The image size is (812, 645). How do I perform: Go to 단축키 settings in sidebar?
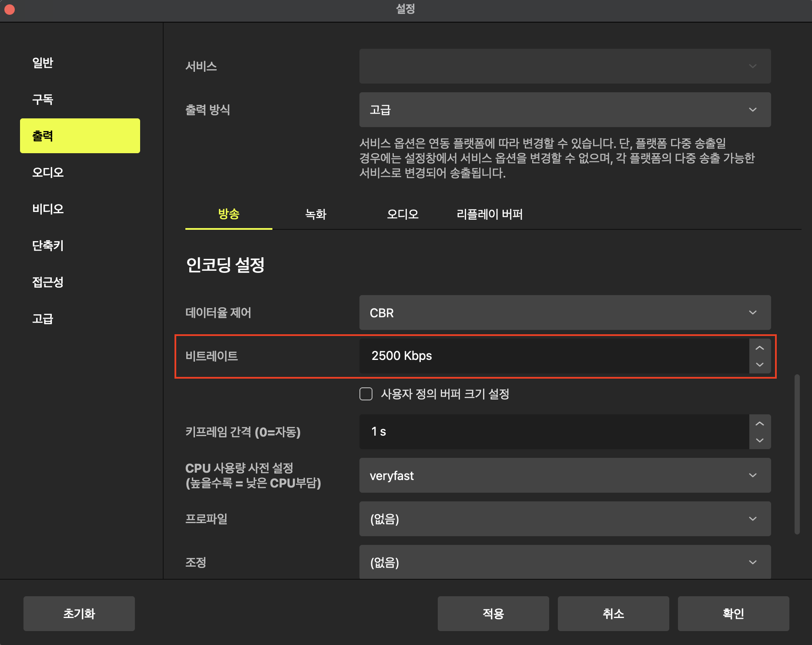click(48, 245)
